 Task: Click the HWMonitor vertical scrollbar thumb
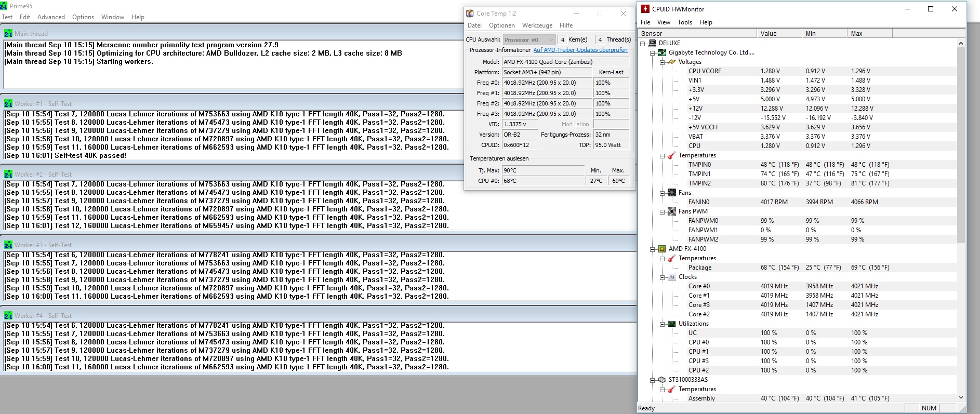click(x=961, y=145)
